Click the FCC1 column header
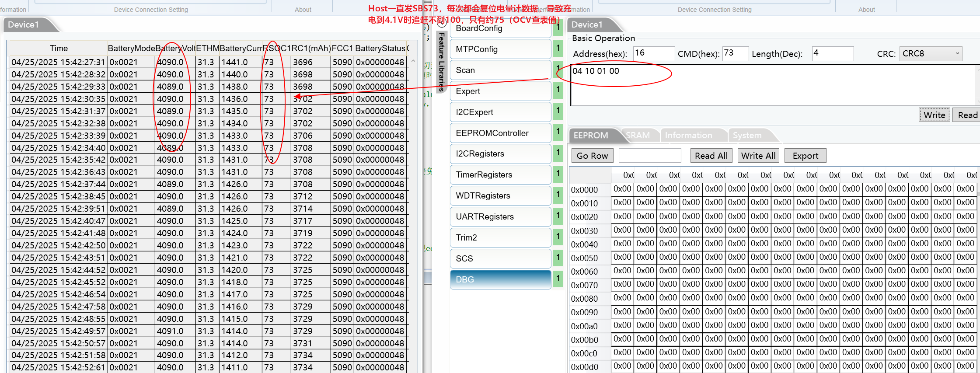Image resolution: width=980 pixels, height=373 pixels. pyautogui.click(x=342, y=48)
